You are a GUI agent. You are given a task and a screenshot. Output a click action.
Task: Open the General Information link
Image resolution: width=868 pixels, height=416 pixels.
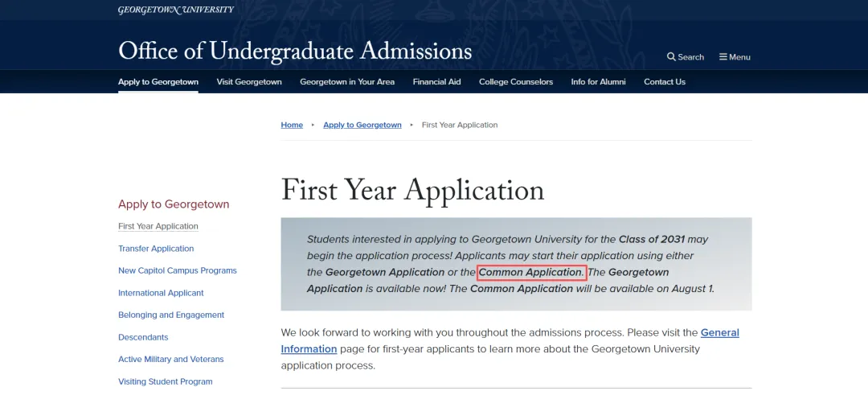coord(510,340)
